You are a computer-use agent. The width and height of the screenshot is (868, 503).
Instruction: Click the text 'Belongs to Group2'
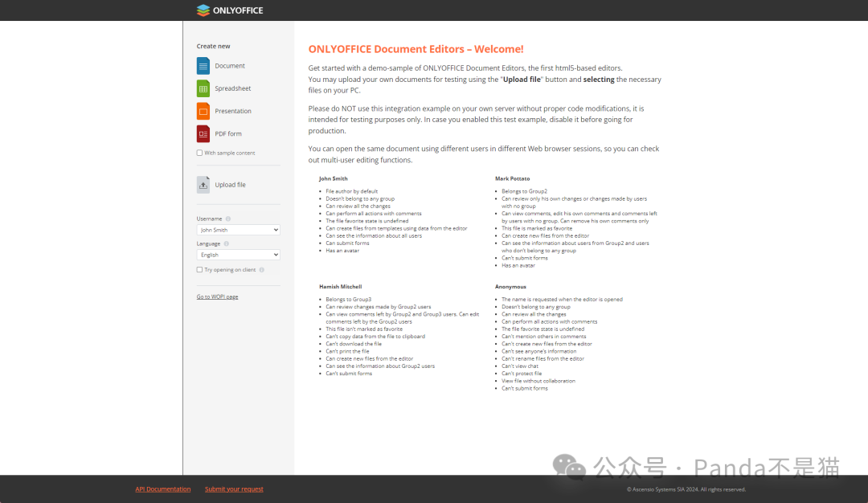[524, 191]
